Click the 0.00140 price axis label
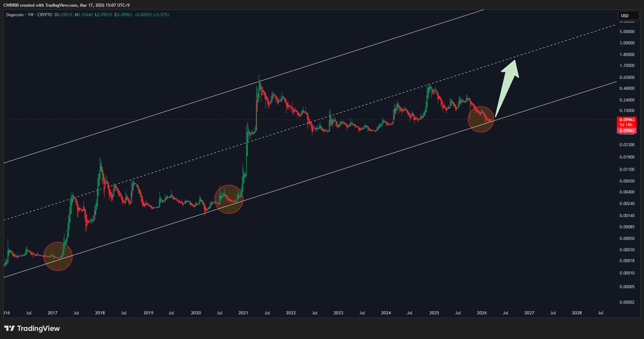Viewport: 644px width, 339px height. click(x=627, y=216)
